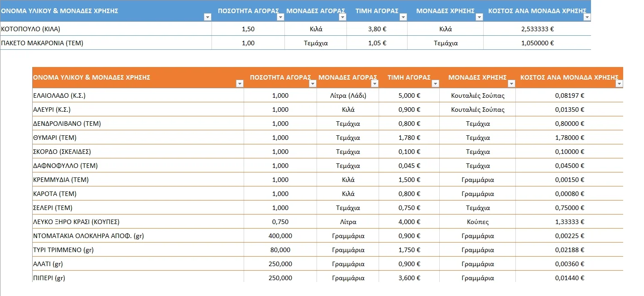Image resolution: width=644 pixels, height=296 pixels.
Task: Click the 0,00080 € carrot cost cell
Action: (569, 194)
